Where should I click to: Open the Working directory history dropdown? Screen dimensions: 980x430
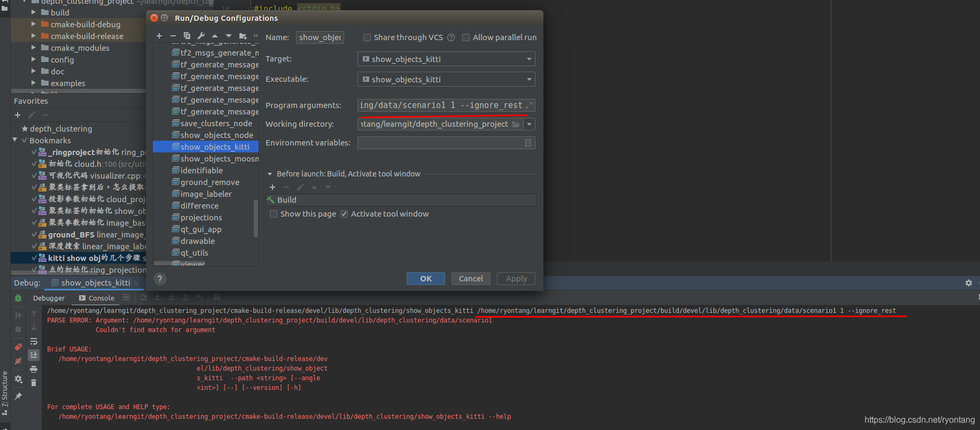(529, 124)
